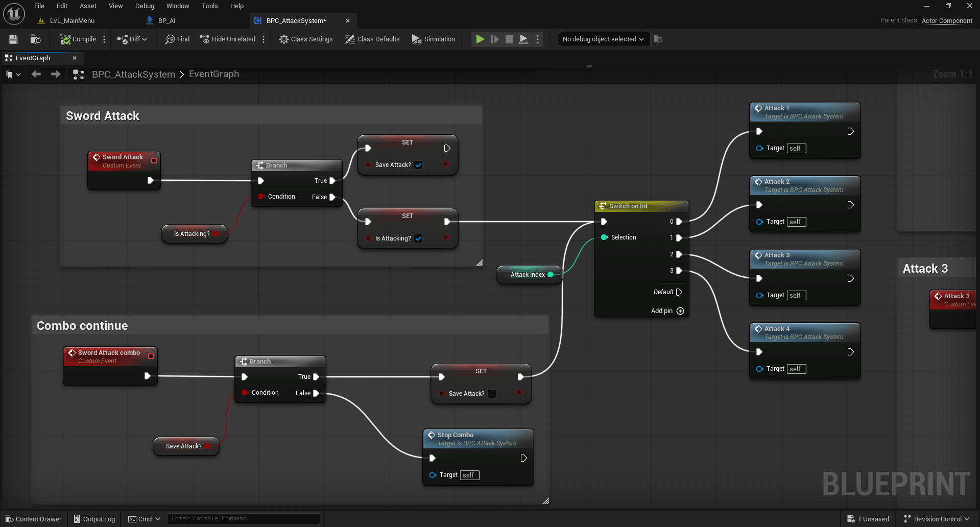The width and height of the screenshot is (980, 527).
Task: Open the debug object selector dropdown
Action: point(604,39)
